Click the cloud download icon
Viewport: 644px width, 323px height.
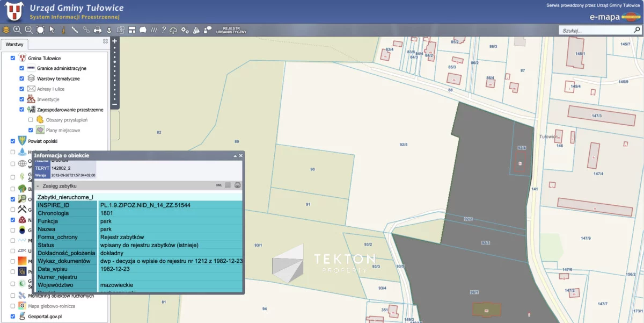pos(173,30)
